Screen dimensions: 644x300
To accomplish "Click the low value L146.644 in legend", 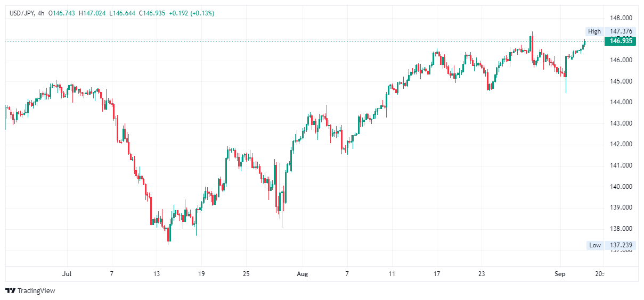I will point(123,13).
